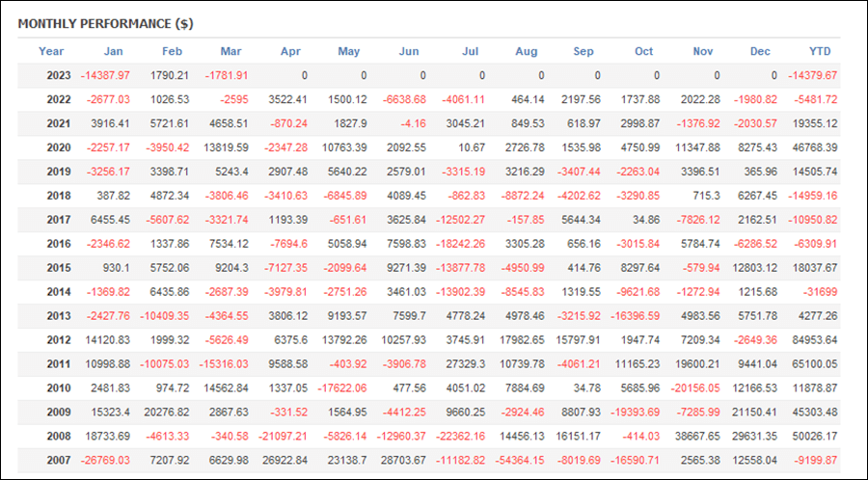Click the 2020 YTD value 46768.39
The width and height of the screenshot is (868, 480).
[814, 147]
